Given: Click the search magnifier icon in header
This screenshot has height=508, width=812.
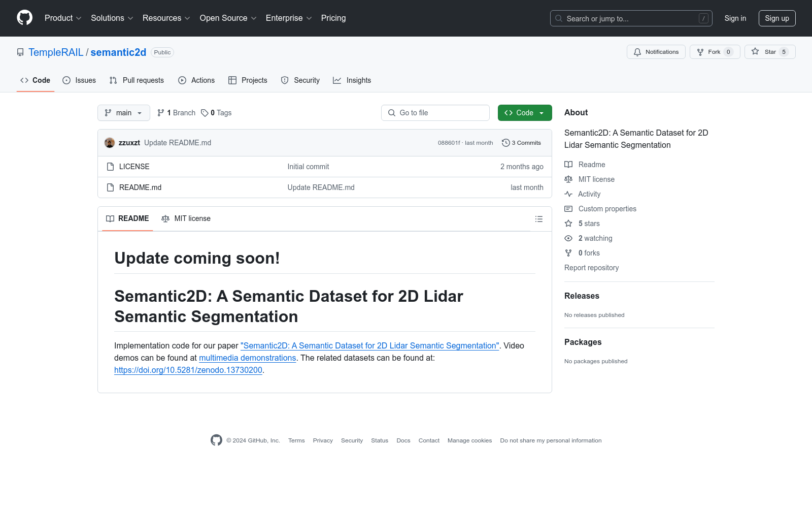Looking at the screenshot, I should click(x=559, y=18).
